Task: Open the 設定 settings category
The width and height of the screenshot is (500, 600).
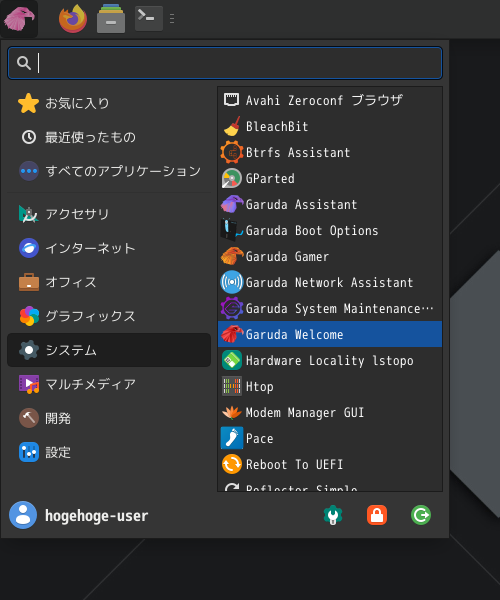Action: [x=109, y=452]
